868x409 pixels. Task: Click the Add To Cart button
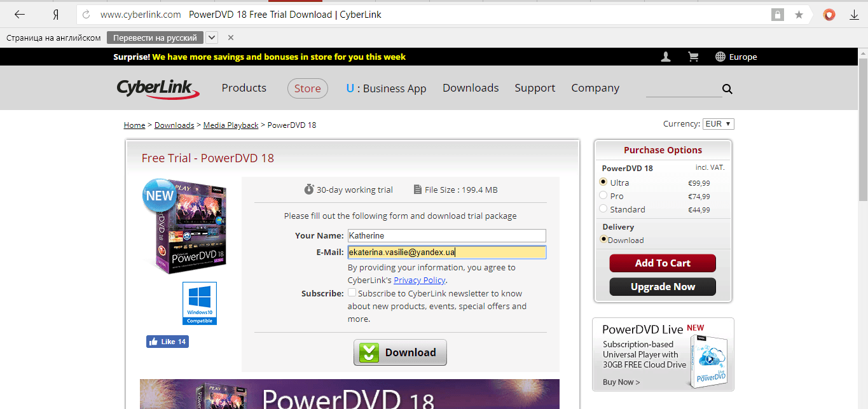(x=663, y=263)
